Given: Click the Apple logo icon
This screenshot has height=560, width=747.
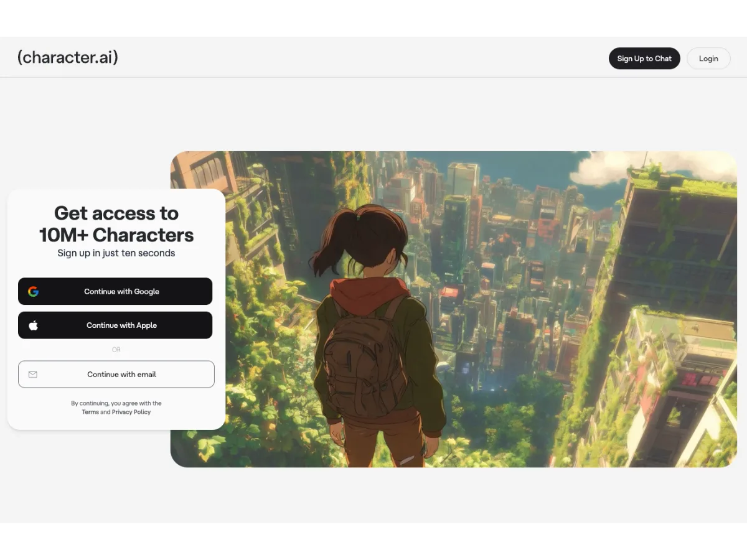Looking at the screenshot, I should (34, 325).
